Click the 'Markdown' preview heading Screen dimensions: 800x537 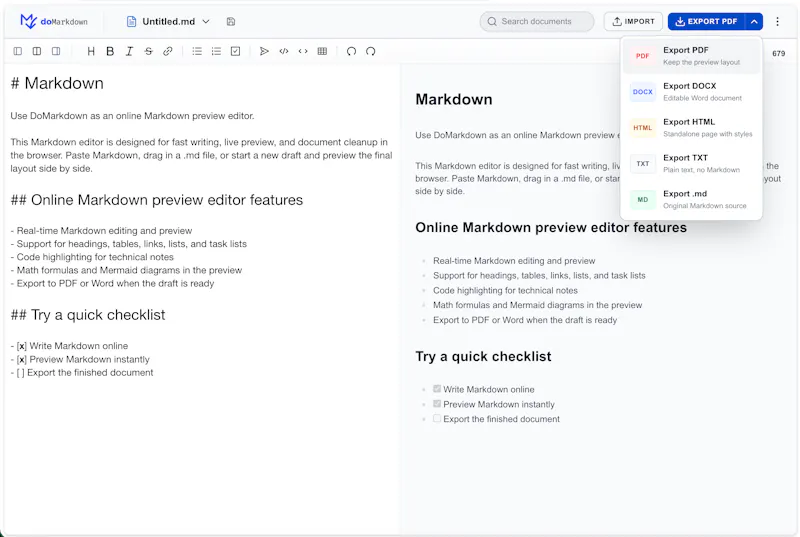pos(454,99)
